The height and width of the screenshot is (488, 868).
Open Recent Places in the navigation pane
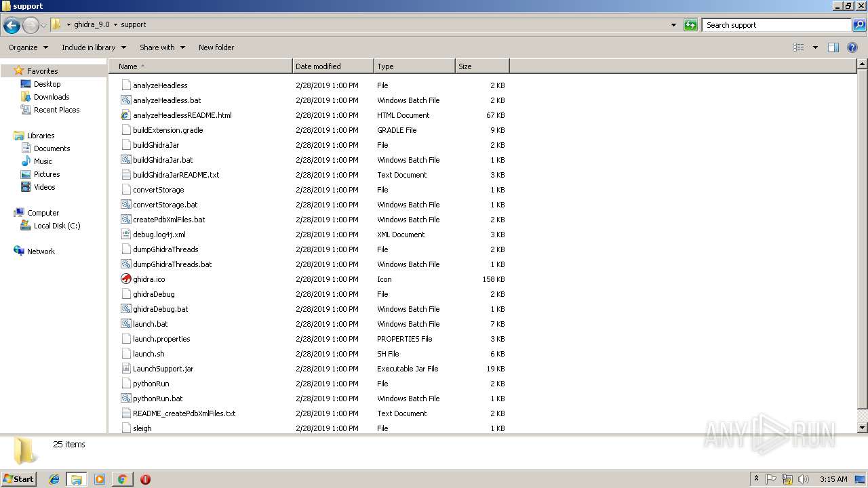click(x=56, y=110)
